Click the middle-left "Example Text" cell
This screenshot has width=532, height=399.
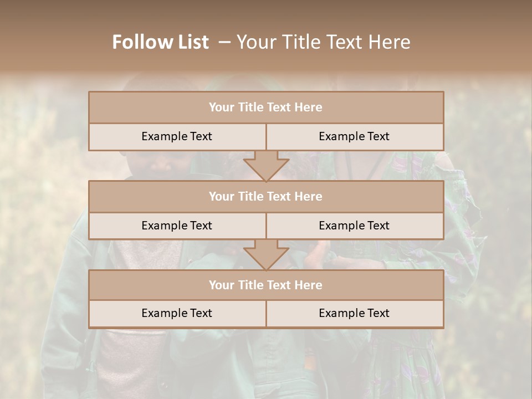(177, 226)
